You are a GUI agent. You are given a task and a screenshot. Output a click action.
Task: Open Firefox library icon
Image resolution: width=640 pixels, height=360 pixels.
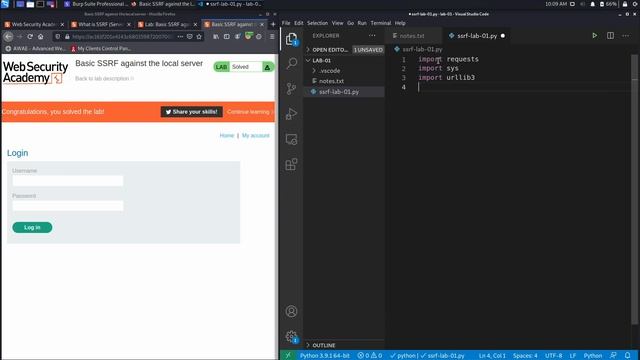[x=216, y=36]
